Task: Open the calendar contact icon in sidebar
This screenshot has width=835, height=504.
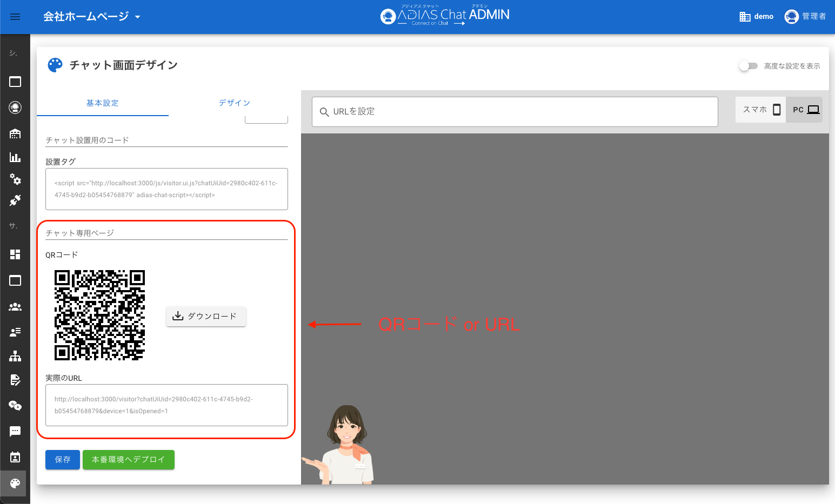Action: coord(15,457)
